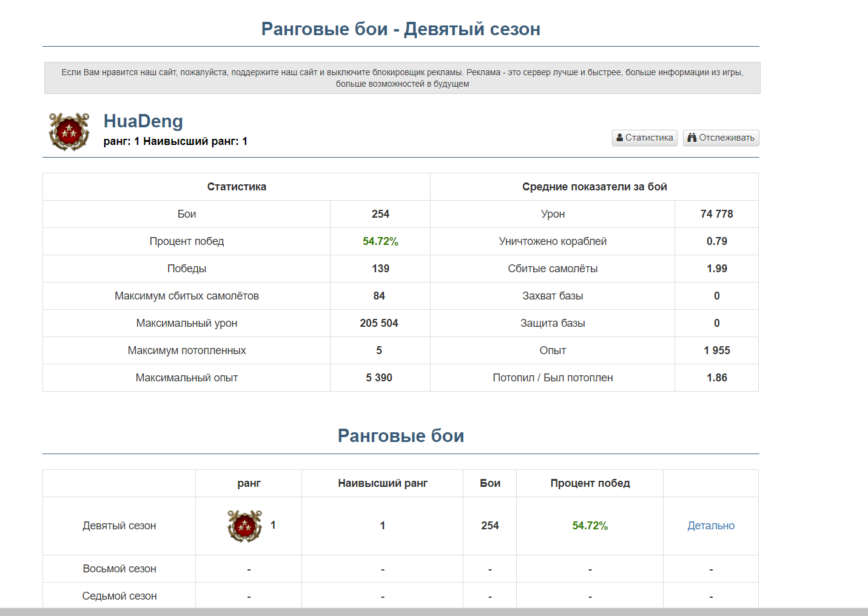This screenshot has height=616, width=868.
Task: Click the bottom horizontal scrollbar
Action: (x=434, y=611)
